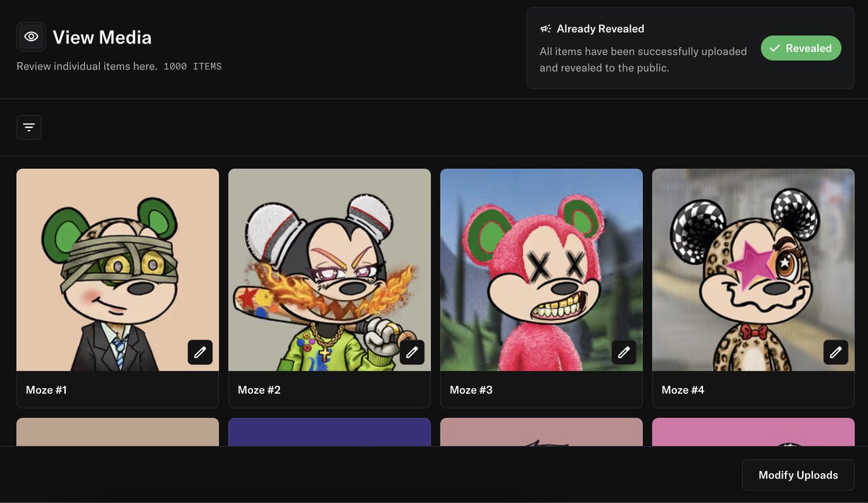The height and width of the screenshot is (503, 868).
Task: Click the pencil edit icon on Moze #2
Action: click(412, 352)
